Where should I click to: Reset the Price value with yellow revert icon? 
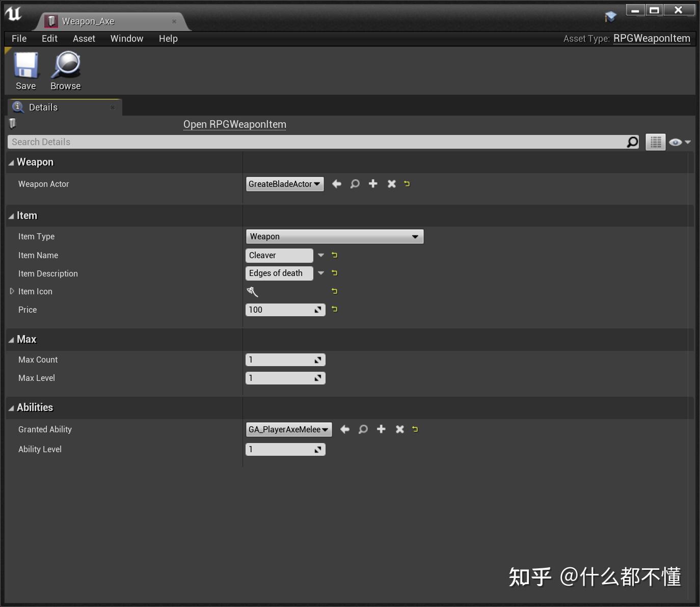(334, 310)
